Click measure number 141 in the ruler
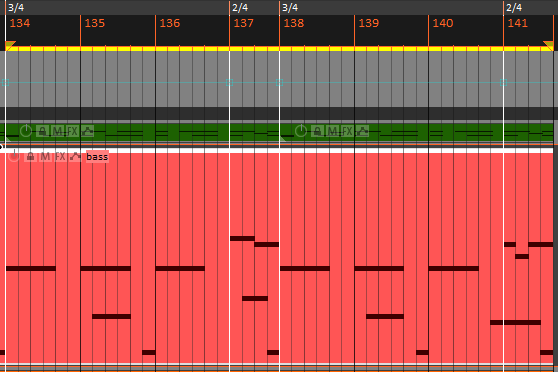The image size is (558, 372). pos(517,23)
